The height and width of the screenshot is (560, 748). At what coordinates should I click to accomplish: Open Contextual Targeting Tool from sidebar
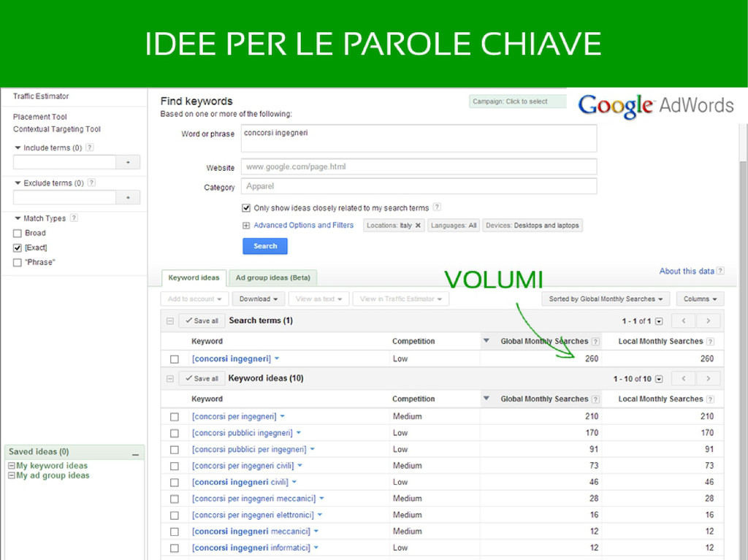57,129
